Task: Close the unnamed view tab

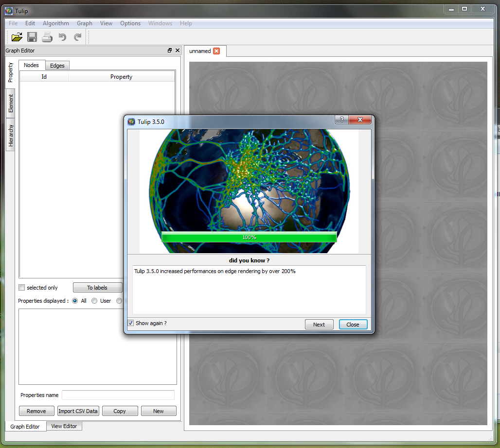Action: [216, 51]
